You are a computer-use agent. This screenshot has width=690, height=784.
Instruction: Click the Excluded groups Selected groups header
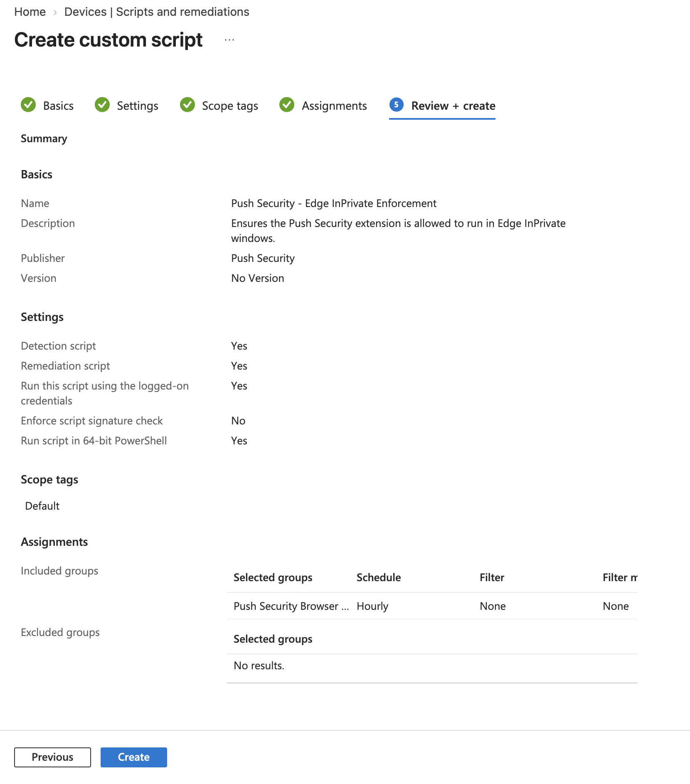[x=273, y=639]
